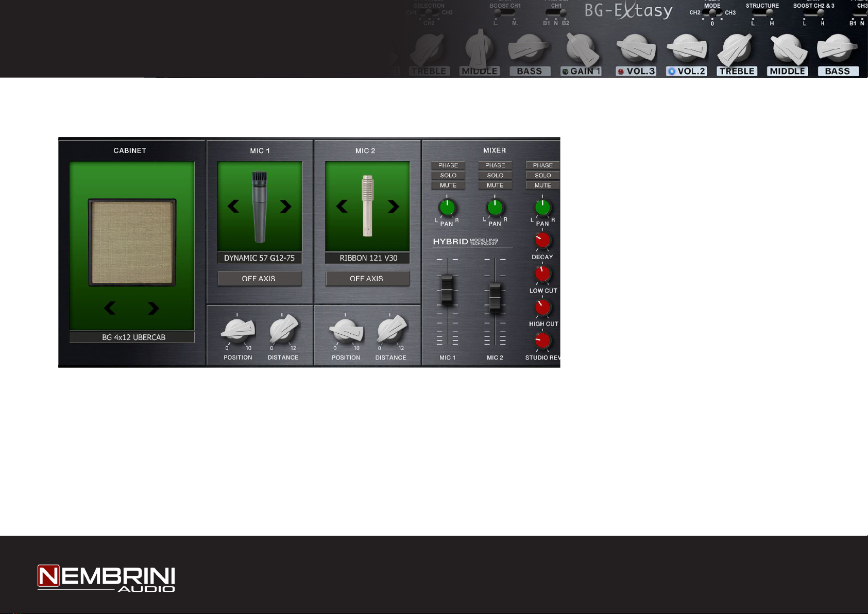Toggle PHASE for the Studio Rev channel
The width and height of the screenshot is (868, 614).
tap(543, 165)
